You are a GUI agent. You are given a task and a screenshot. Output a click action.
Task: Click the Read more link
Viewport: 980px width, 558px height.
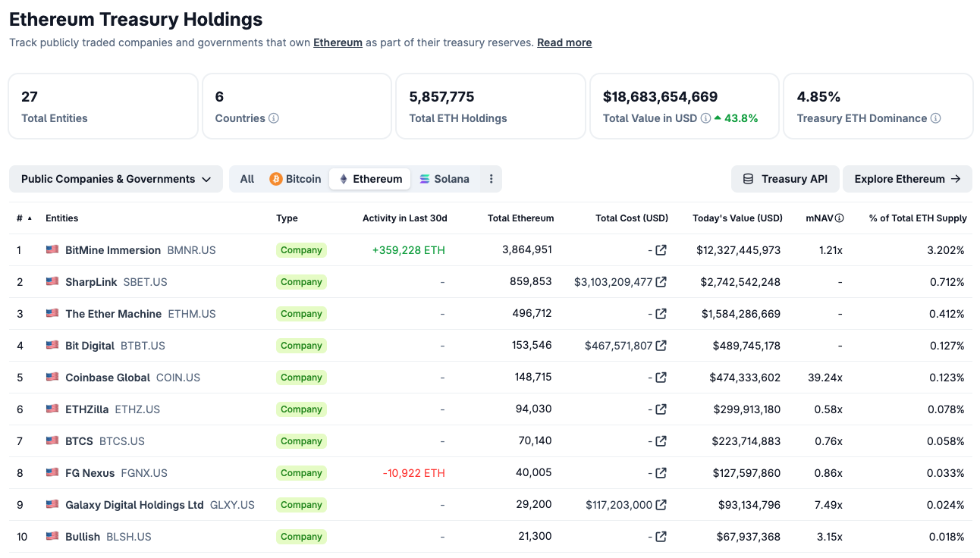[564, 42]
